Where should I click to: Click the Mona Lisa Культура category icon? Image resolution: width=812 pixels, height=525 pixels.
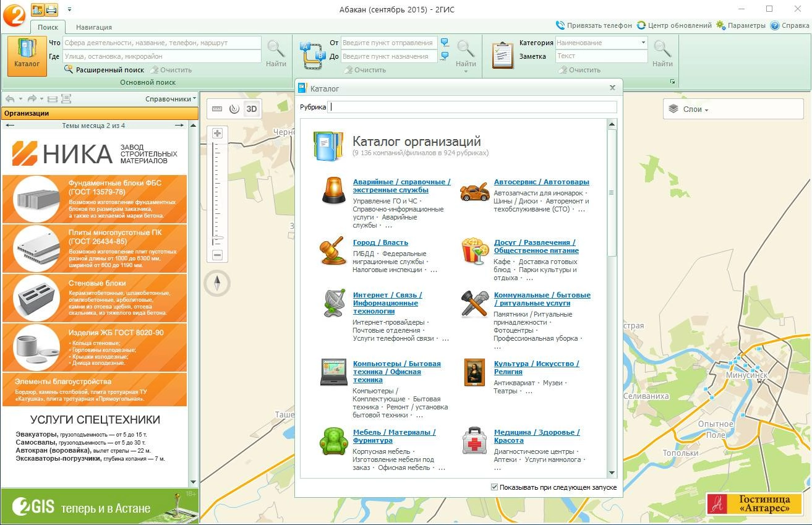[x=474, y=372]
